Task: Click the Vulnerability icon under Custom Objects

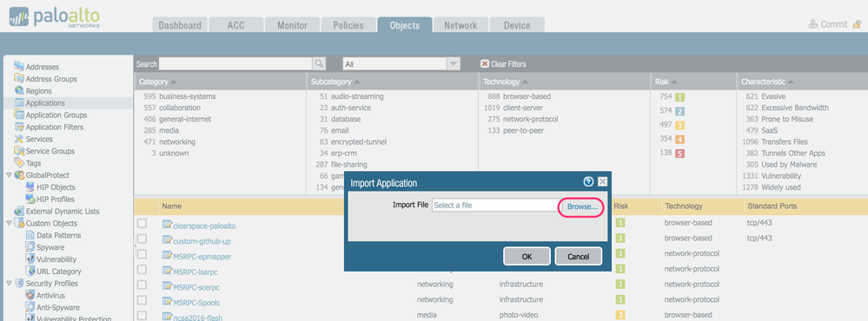Action: pyautogui.click(x=30, y=259)
